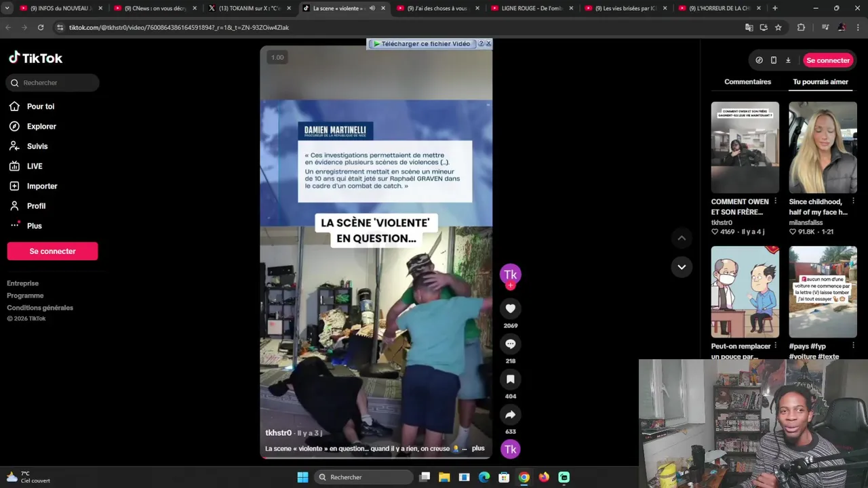Open the creator's Tk avatar
Screen dimensions: 868x488
pyautogui.click(x=511, y=274)
